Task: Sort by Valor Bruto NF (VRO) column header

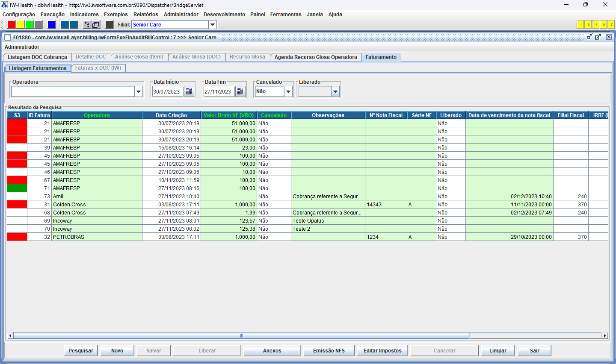Action: (x=229, y=115)
